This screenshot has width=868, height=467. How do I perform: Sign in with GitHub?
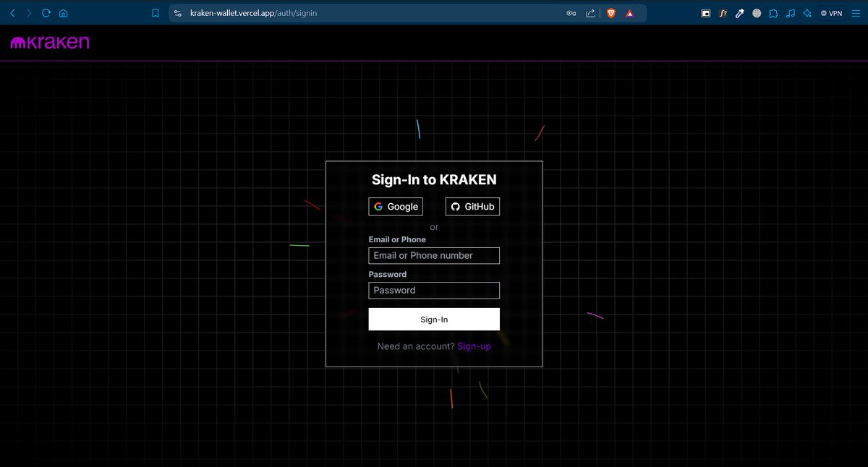472,207
